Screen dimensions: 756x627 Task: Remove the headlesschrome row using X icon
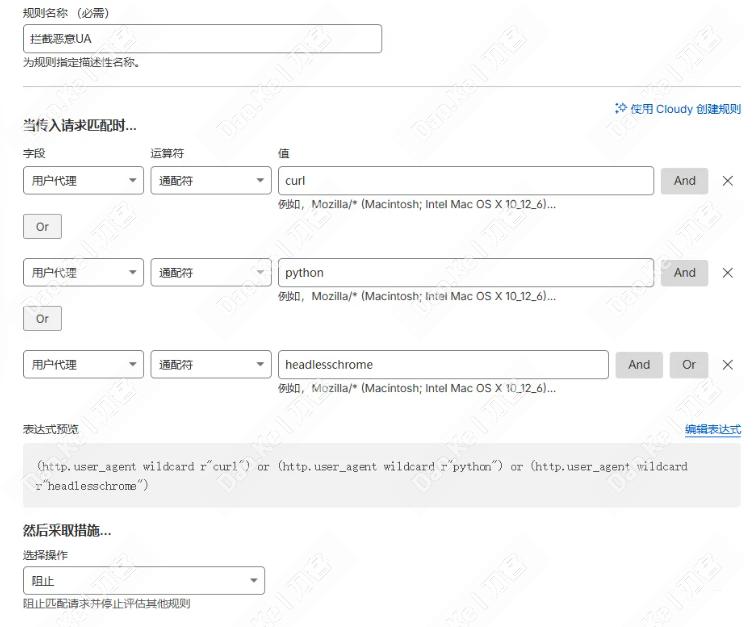pyautogui.click(x=727, y=365)
